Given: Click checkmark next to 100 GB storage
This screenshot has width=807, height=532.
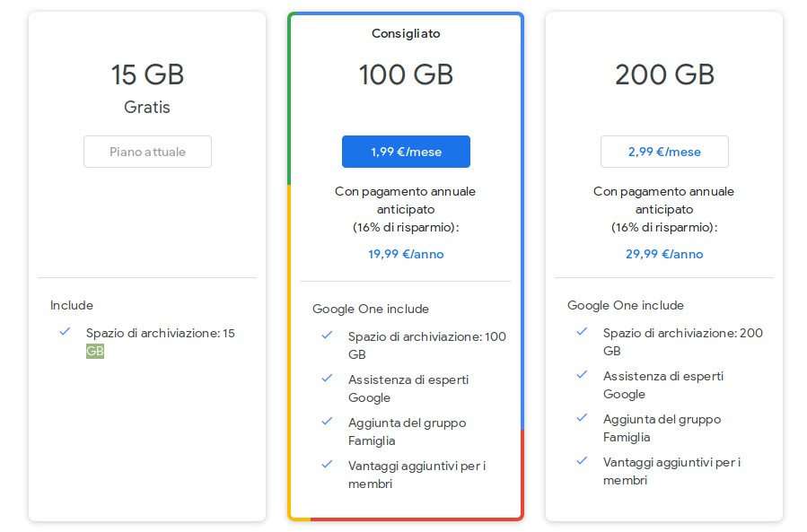Looking at the screenshot, I should click(x=327, y=335).
